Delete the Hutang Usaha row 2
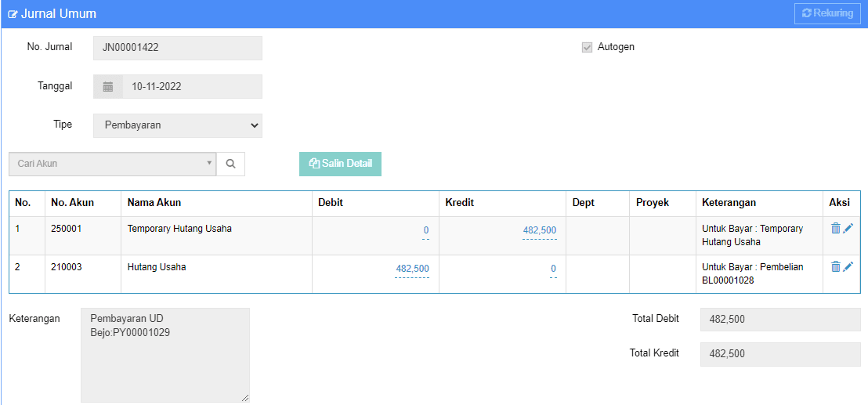The height and width of the screenshot is (405, 868). click(836, 266)
